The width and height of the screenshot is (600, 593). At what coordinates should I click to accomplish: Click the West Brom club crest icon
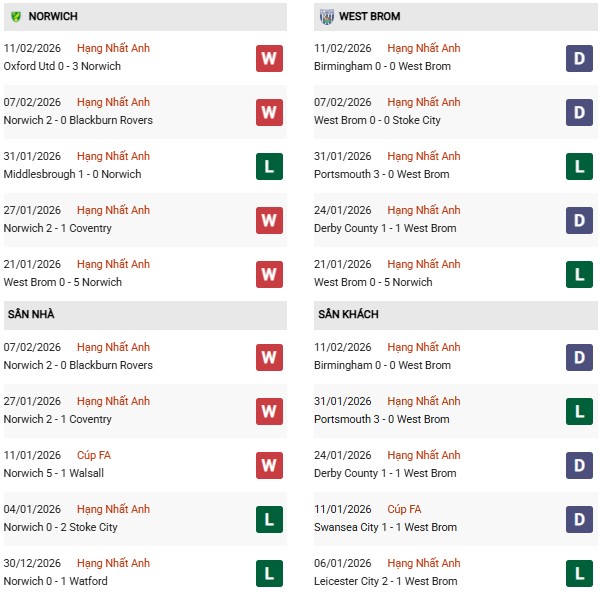(327, 17)
